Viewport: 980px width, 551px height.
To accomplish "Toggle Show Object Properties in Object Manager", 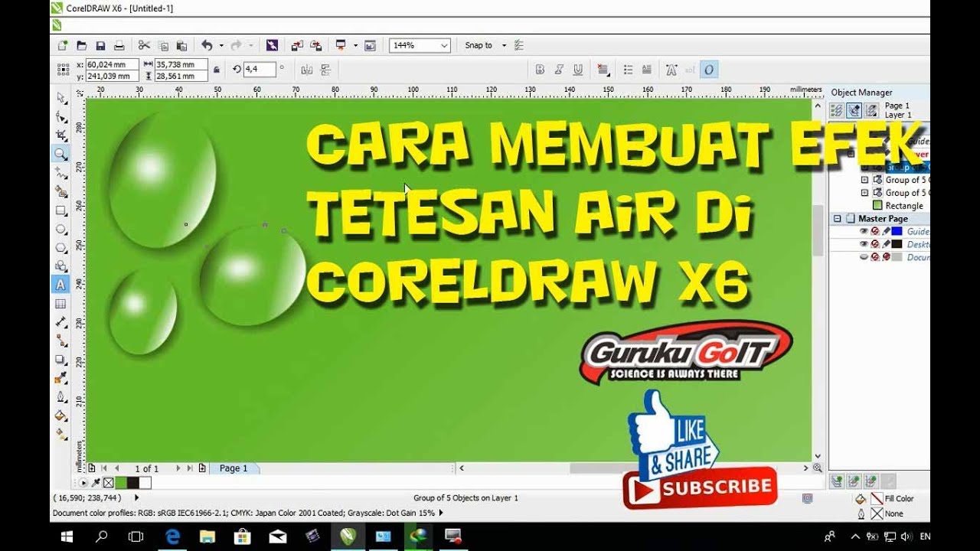I will (837, 110).
